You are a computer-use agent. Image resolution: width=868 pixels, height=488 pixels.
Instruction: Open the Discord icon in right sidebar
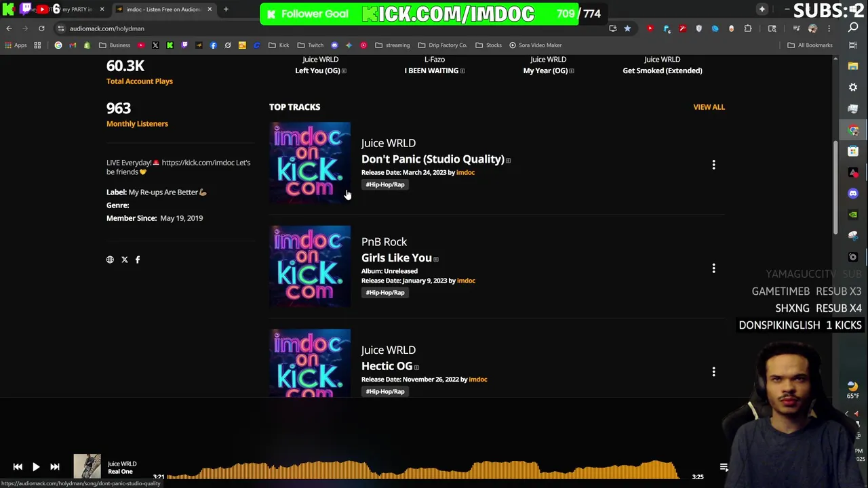click(x=853, y=193)
